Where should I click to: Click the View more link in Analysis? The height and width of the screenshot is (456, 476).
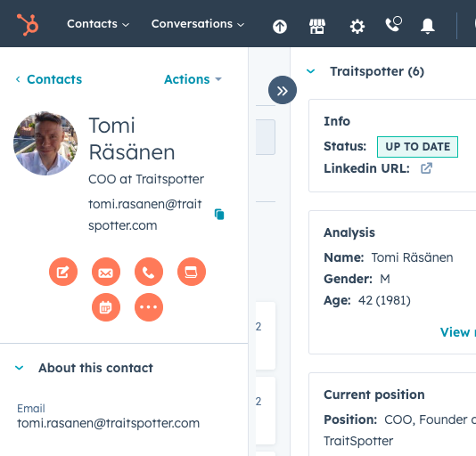458,332
